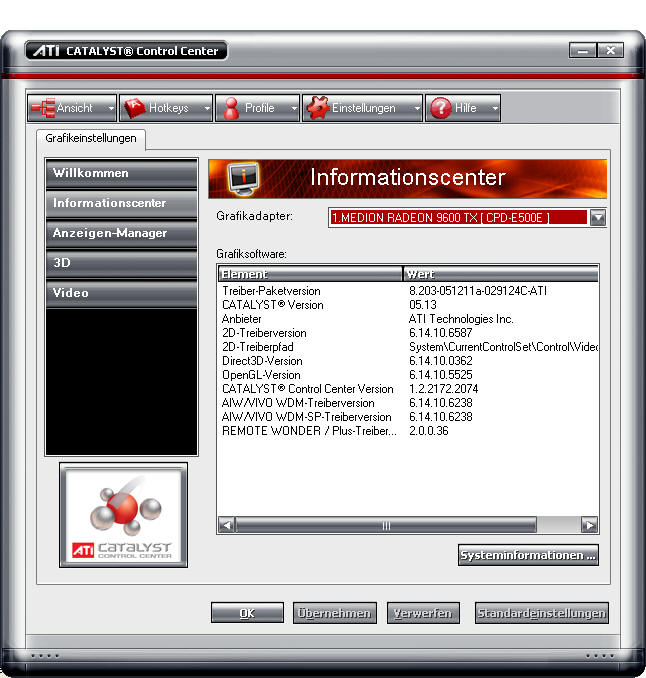The width and height of the screenshot is (646, 678).
Task: Select the CATALYST Version row label
Action: pyautogui.click(x=272, y=305)
